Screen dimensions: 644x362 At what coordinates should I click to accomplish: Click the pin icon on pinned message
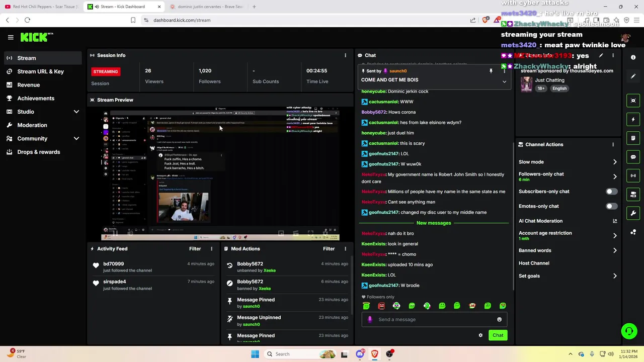tap(491, 71)
